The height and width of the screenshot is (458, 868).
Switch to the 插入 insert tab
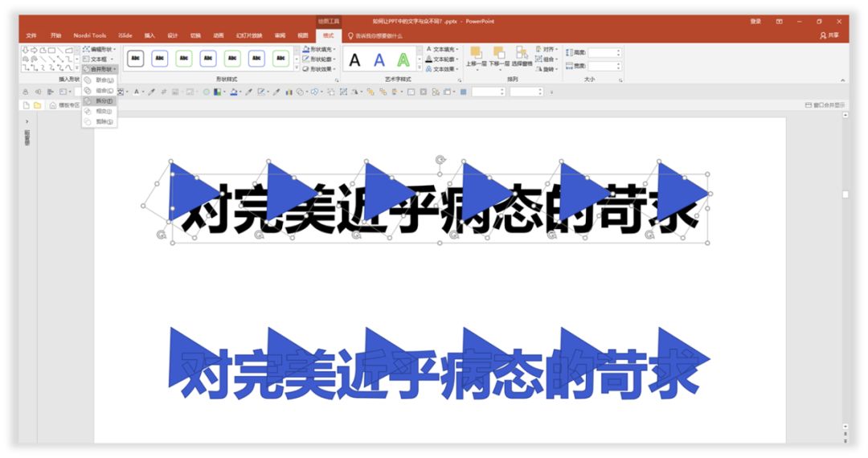pyautogui.click(x=149, y=35)
